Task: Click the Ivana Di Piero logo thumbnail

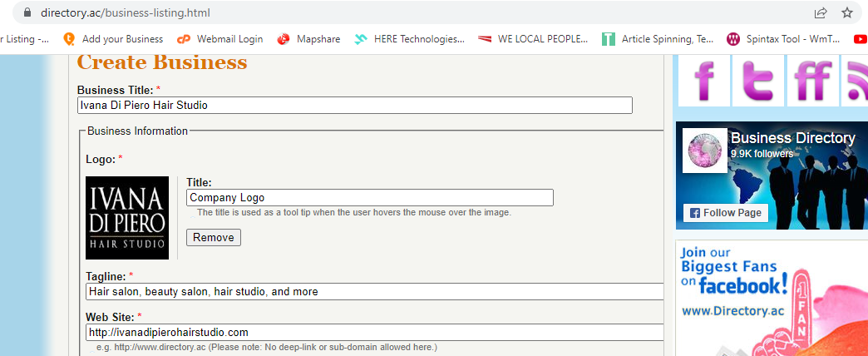Action: point(127,218)
